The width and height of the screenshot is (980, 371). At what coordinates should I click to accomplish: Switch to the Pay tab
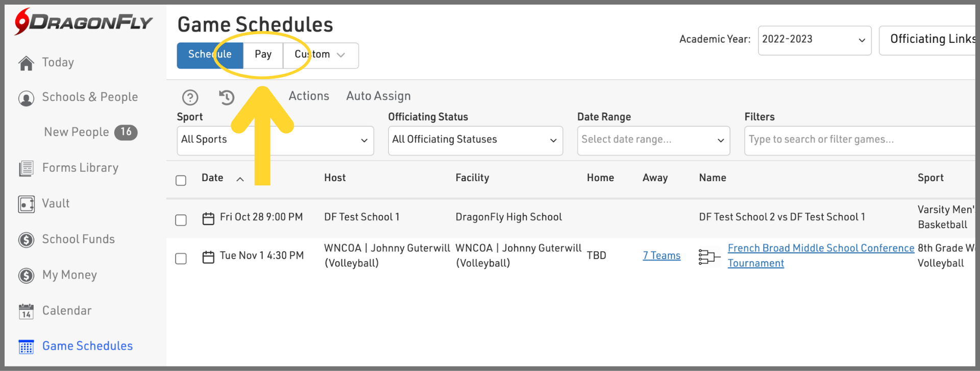click(x=263, y=55)
